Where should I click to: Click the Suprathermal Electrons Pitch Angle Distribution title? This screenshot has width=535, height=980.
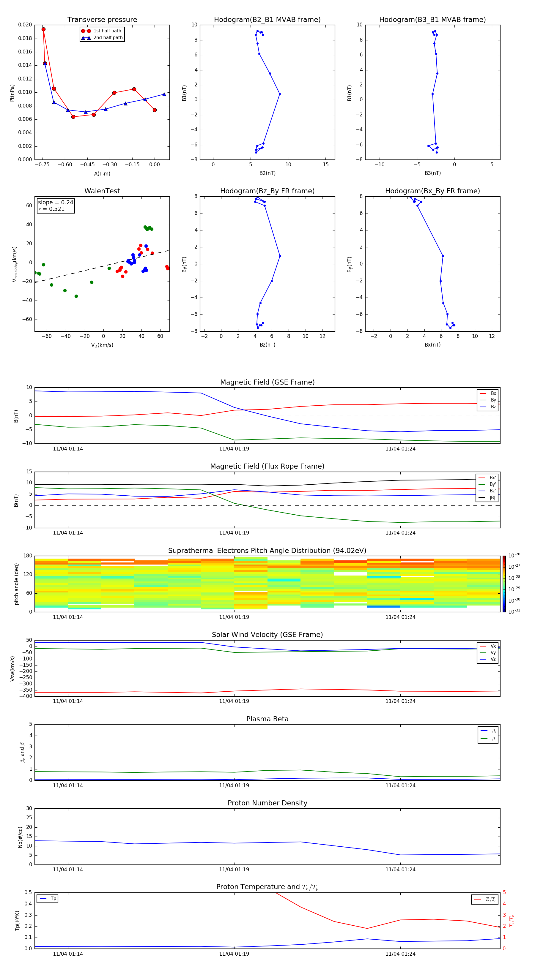(267, 551)
